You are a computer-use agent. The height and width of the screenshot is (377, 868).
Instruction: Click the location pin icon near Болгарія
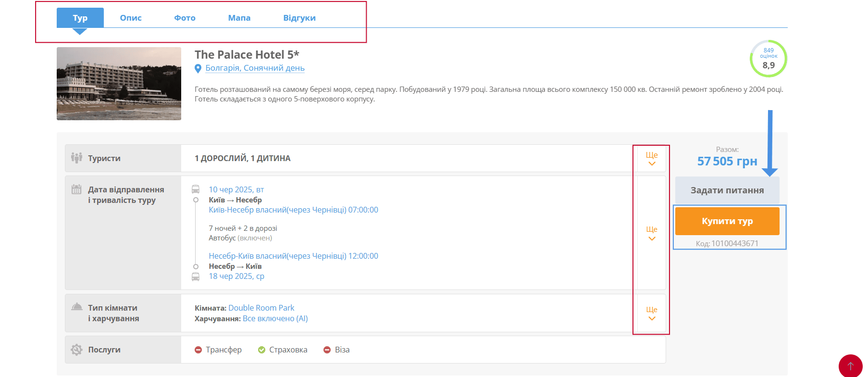(198, 69)
